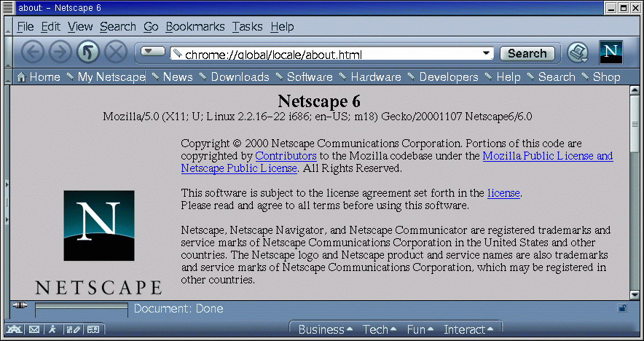
Task: Open the Edit menu
Action: pos(50,27)
